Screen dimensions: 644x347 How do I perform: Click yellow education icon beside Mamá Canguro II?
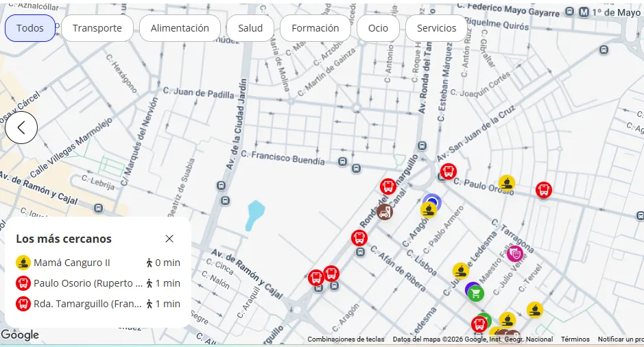(23, 263)
